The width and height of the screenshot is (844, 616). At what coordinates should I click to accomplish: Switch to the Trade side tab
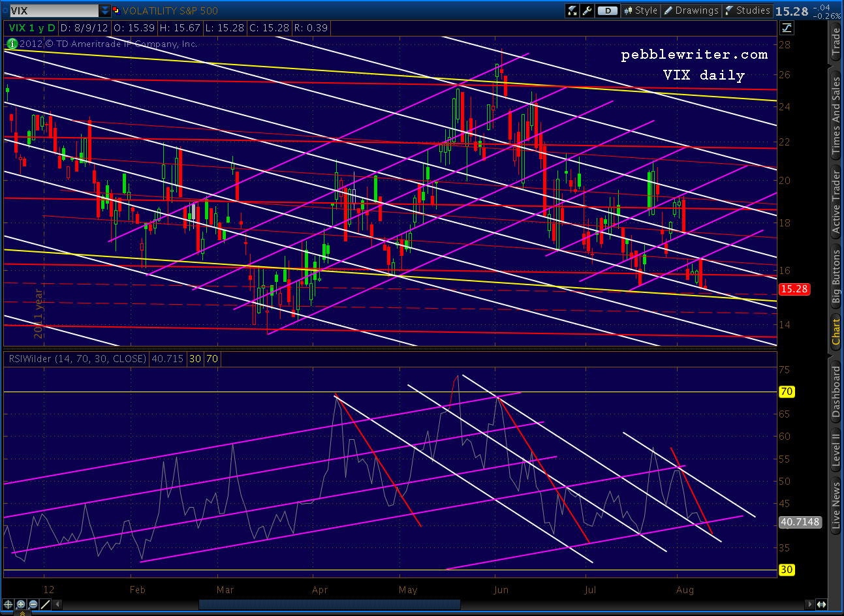point(836,42)
